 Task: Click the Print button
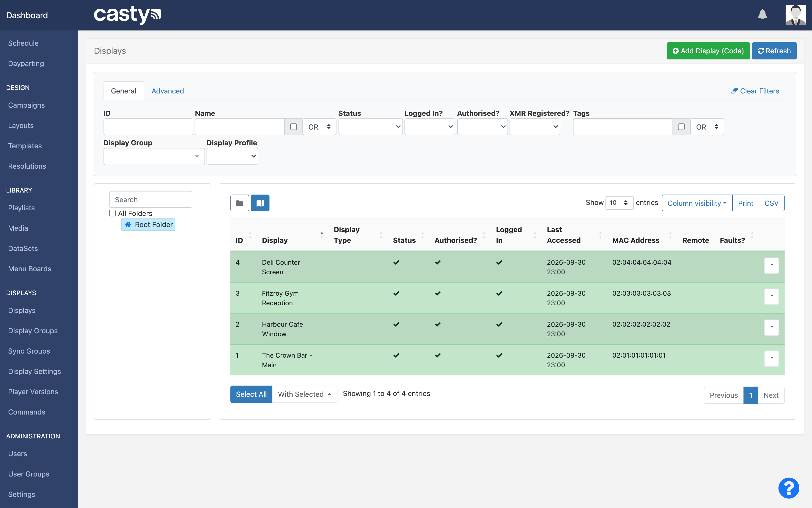pyautogui.click(x=746, y=203)
